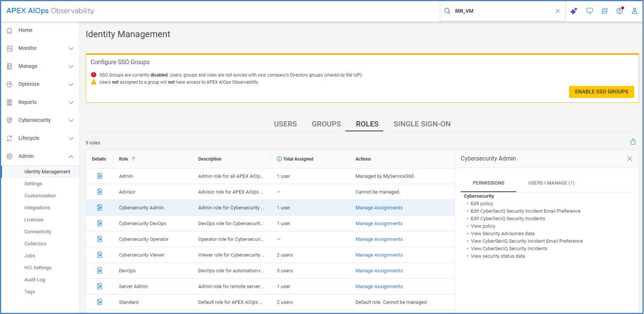Switch to the GROUPS tab

(326, 124)
